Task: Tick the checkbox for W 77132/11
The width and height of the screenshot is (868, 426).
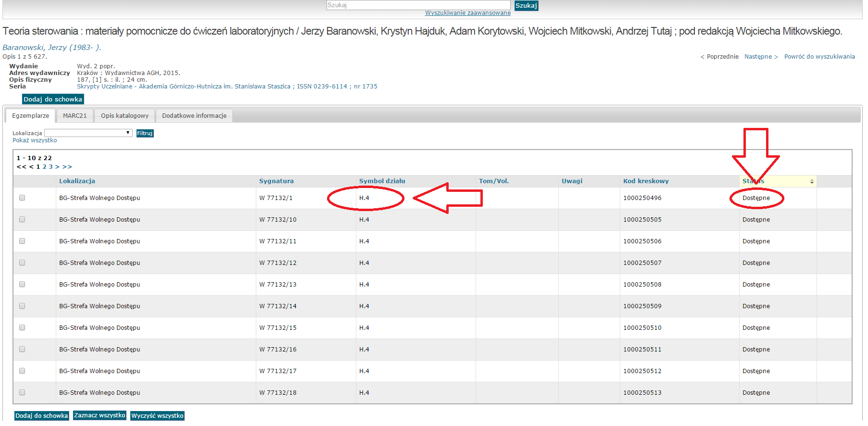Action: click(22, 241)
